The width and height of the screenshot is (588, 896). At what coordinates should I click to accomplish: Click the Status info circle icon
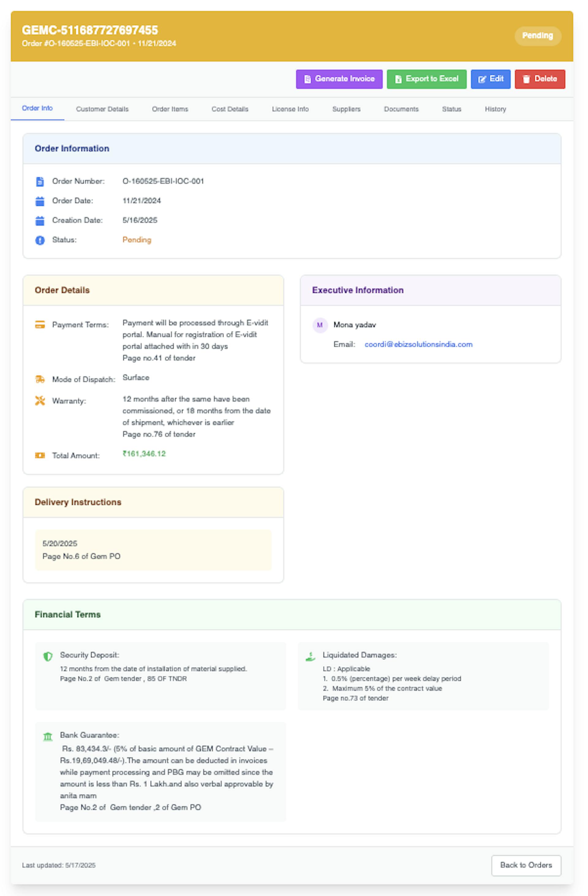(40, 240)
